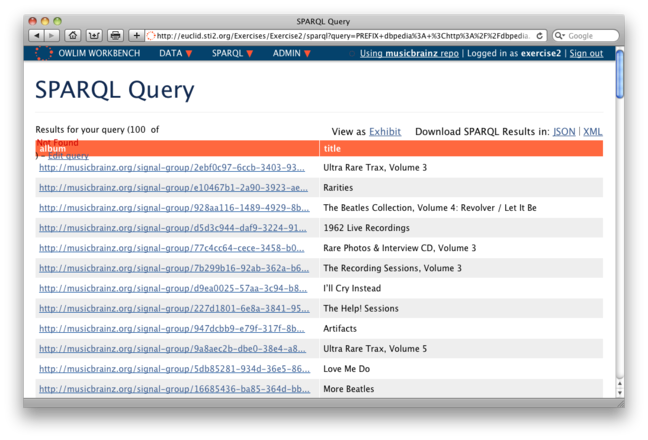Click the Sign out link
648x440 pixels.
tap(586, 53)
